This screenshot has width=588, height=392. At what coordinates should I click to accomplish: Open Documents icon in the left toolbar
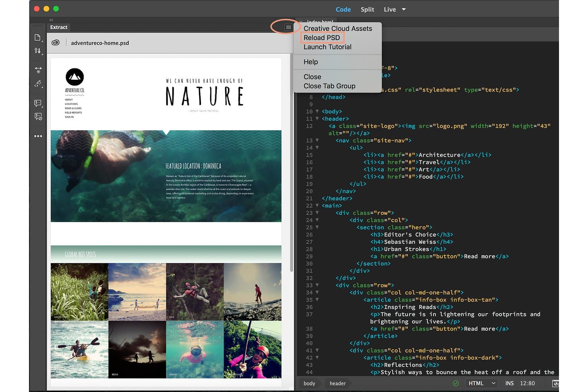[x=38, y=37]
